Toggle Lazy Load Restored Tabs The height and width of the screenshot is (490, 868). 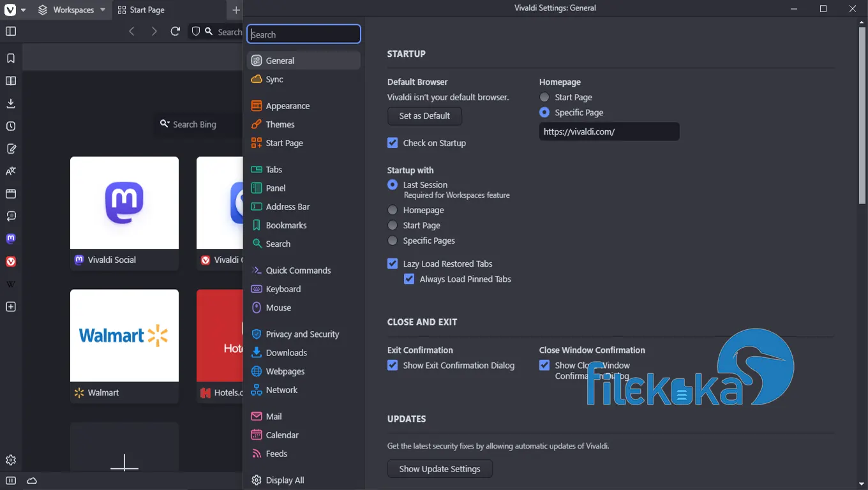pyautogui.click(x=393, y=264)
